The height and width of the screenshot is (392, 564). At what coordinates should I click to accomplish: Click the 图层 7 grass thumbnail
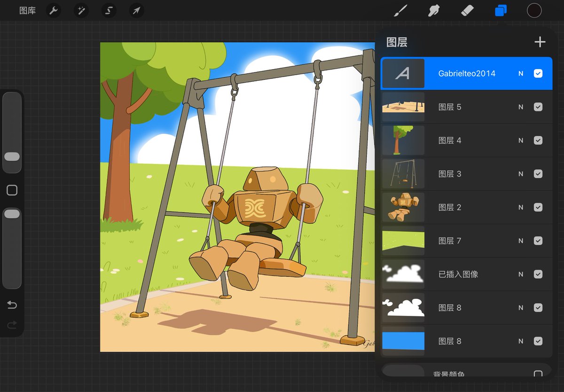403,241
